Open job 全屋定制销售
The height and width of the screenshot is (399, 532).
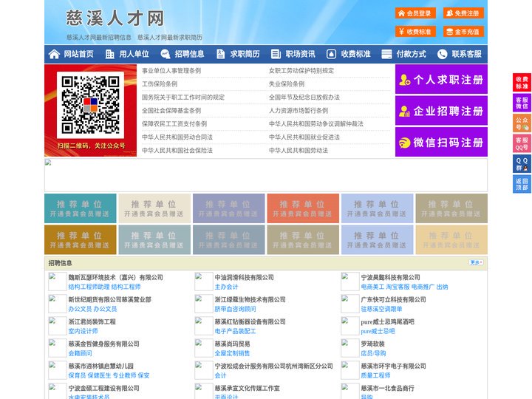pos(232,353)
